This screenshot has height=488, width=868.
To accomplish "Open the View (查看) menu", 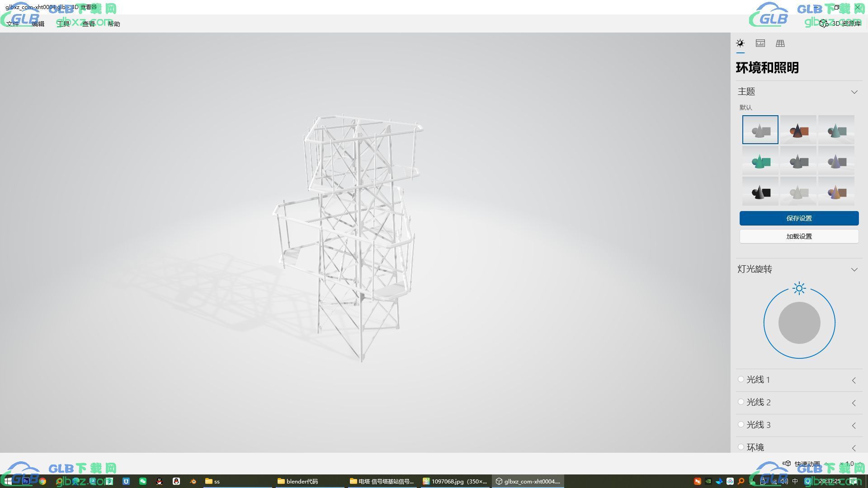I will tap(89, 24).
